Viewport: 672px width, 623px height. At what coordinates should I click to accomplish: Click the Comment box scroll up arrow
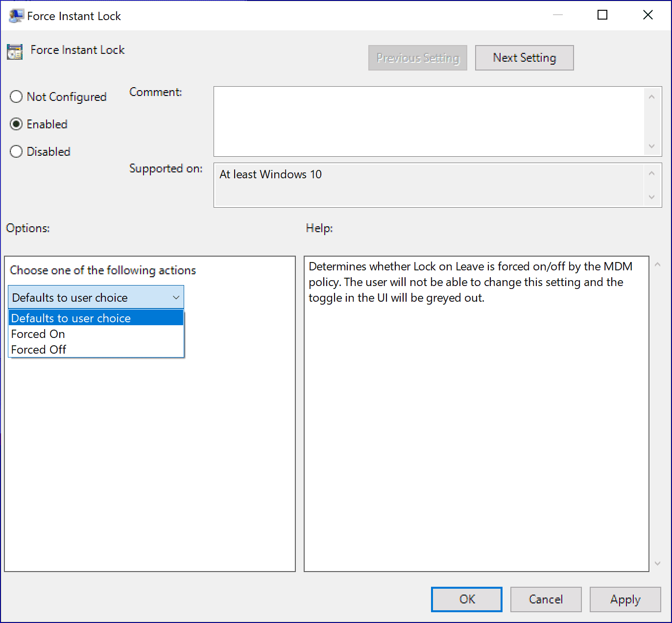point(651,97)
